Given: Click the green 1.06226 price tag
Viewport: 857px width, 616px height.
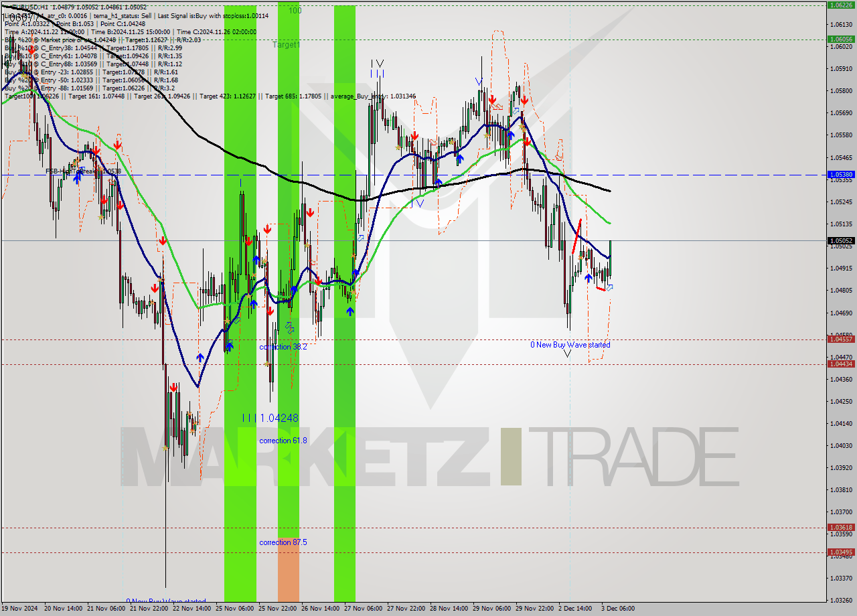Looking at the screenshot, I should [841, 5].
